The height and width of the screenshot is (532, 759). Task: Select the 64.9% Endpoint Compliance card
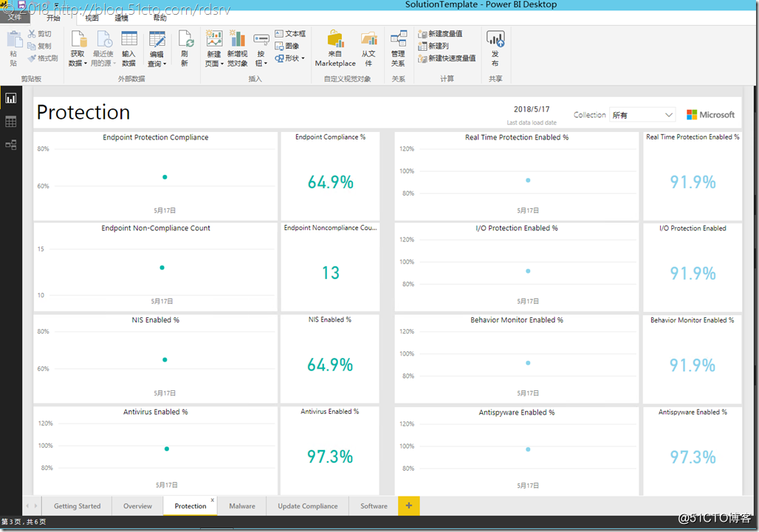point(331,176)
